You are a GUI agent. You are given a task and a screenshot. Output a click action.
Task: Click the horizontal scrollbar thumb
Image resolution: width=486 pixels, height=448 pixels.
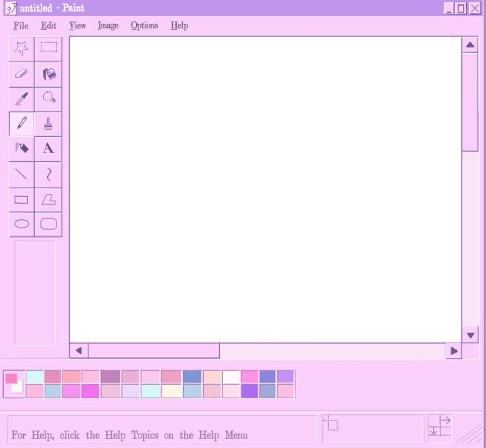[154, 350]
